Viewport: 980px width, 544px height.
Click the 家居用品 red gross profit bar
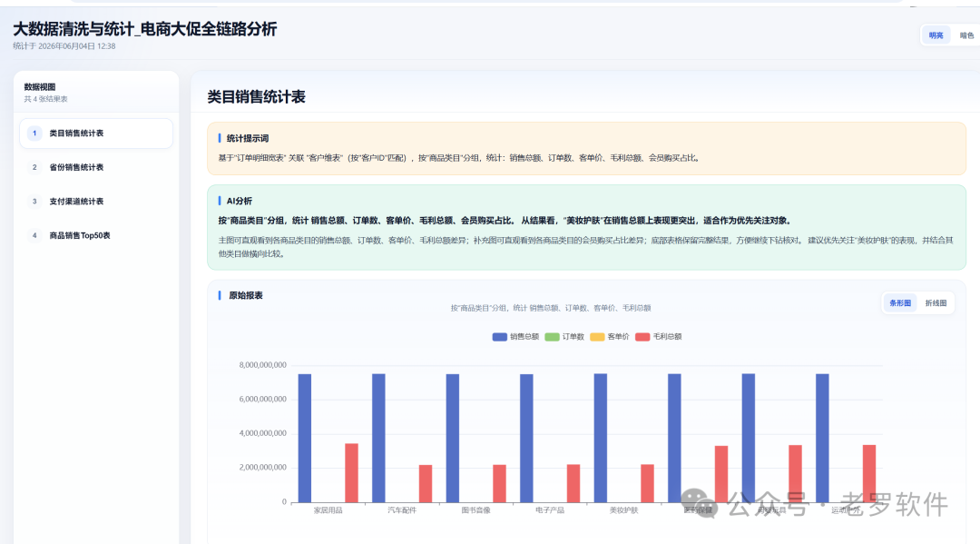(351, 473)
